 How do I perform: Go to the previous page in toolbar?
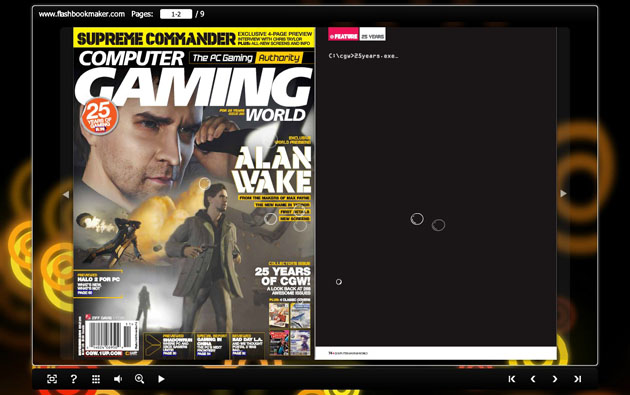tap(533, 379)
